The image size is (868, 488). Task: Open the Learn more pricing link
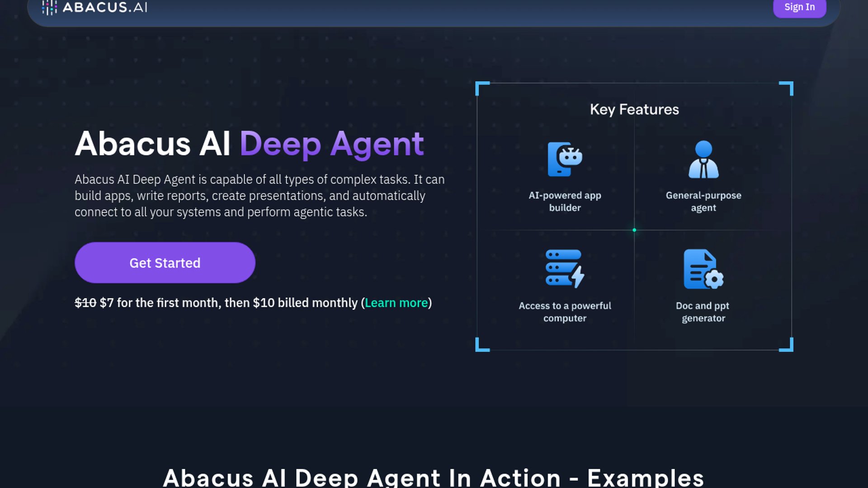click(x=396, y=303)
